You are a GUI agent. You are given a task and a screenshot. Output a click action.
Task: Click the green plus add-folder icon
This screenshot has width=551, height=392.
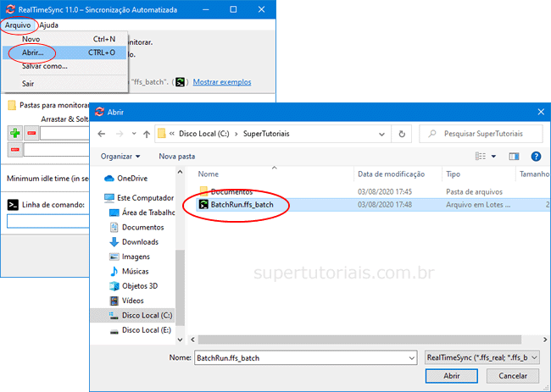point(15,133)
